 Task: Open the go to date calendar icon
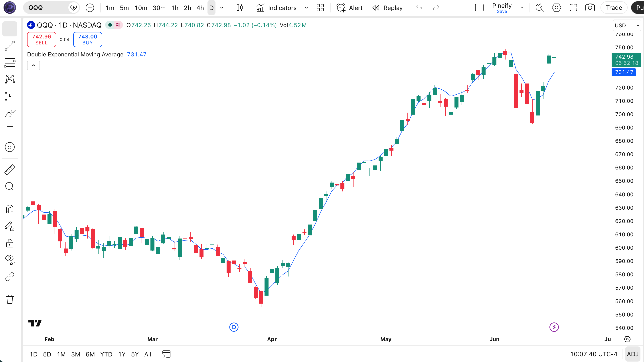166,354
